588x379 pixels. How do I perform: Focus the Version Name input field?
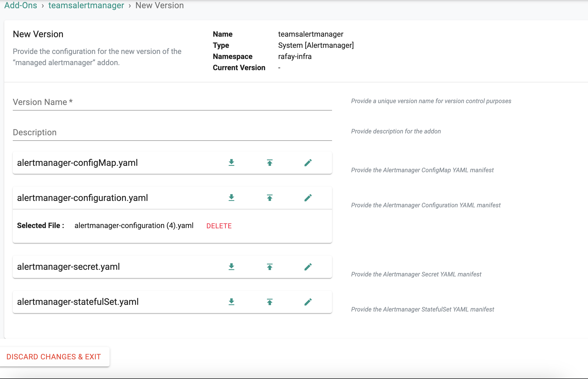(172, 102)
